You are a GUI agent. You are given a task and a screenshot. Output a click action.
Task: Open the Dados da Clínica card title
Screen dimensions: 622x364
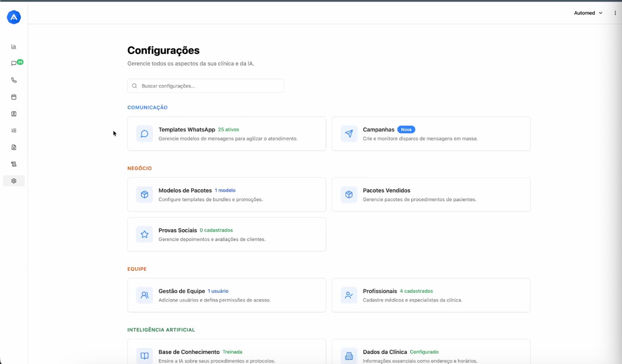[x=385, y=352]
